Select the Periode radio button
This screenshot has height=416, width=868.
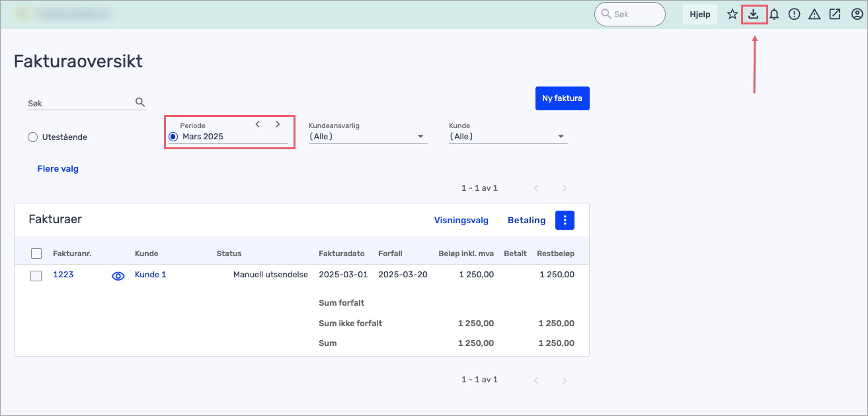tap(173, 137)
